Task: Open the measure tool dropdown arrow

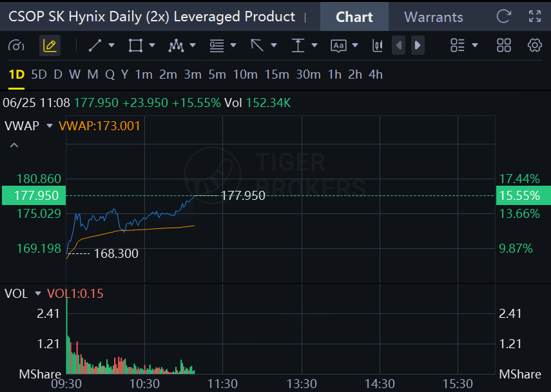Action: (x=314, y=45)
